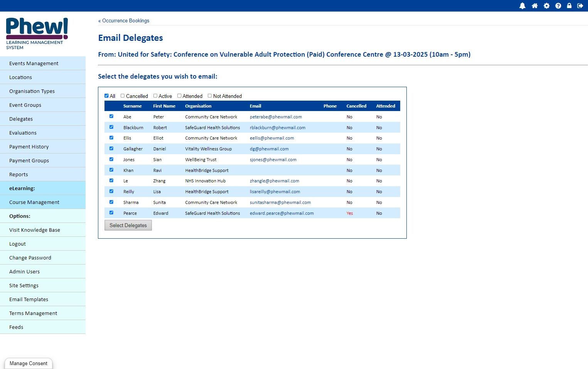This screenshot has height=369, width=588.
Task: Click the Phone column header
Action: coord(330,106)
